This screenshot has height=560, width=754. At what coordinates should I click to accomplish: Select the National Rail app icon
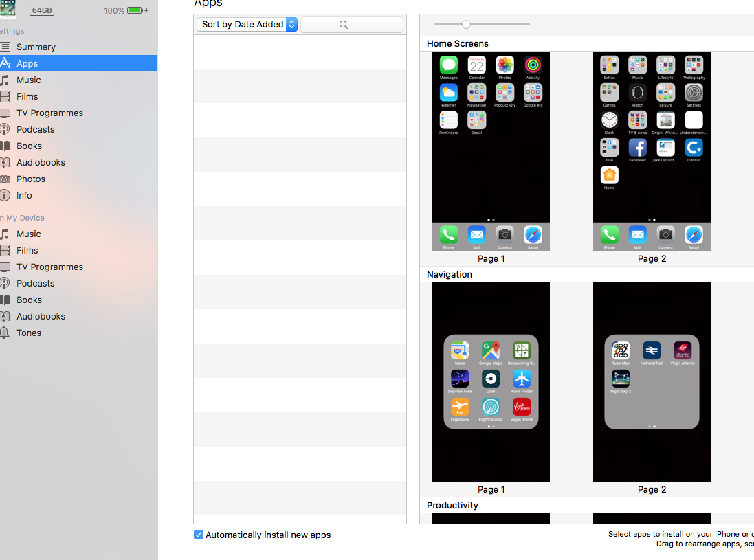pyautogui.click(x=652, y=350)
